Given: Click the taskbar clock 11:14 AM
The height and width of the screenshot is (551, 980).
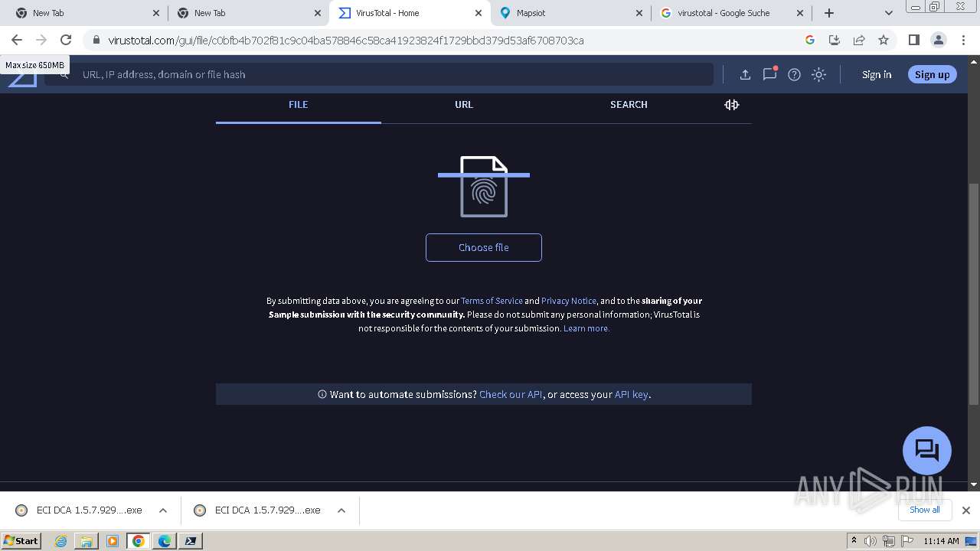Looking at the screenshot, I should coord(941,541).
